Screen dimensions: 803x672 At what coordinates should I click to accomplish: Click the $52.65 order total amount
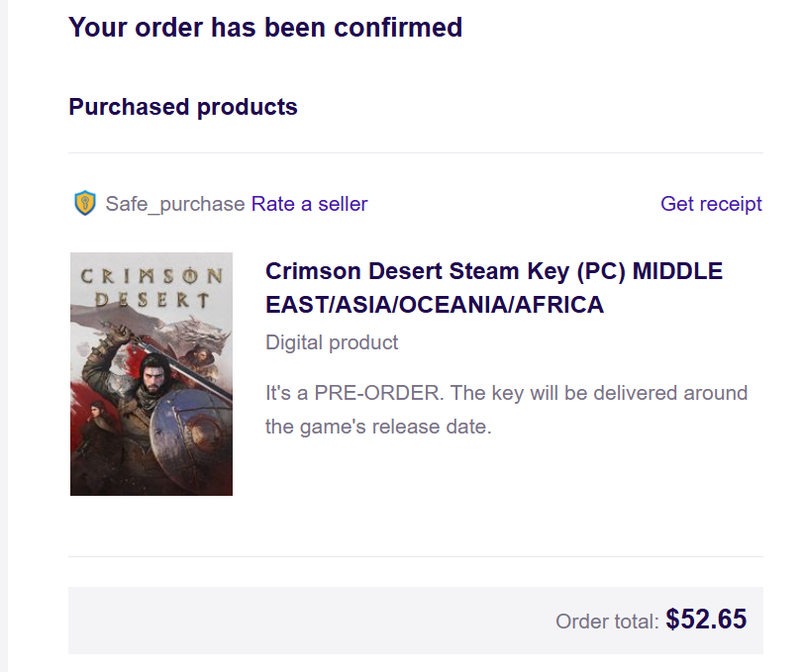pos(706,621)
